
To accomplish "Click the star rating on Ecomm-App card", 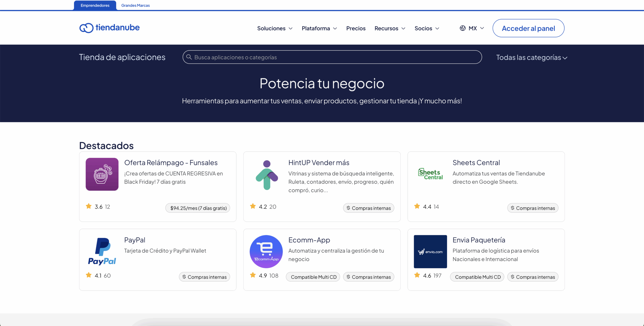I will pos(253,275).
